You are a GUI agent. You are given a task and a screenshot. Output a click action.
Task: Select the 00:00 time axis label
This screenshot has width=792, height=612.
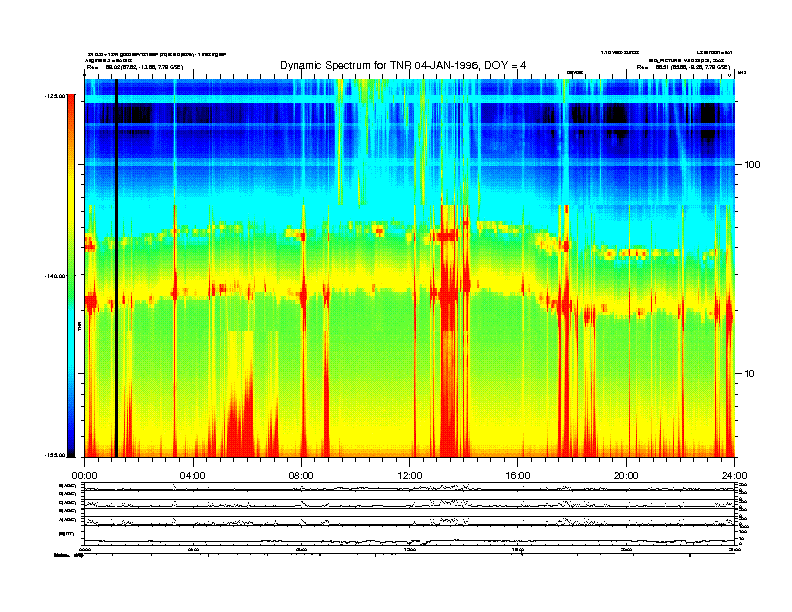click(84, 475)
